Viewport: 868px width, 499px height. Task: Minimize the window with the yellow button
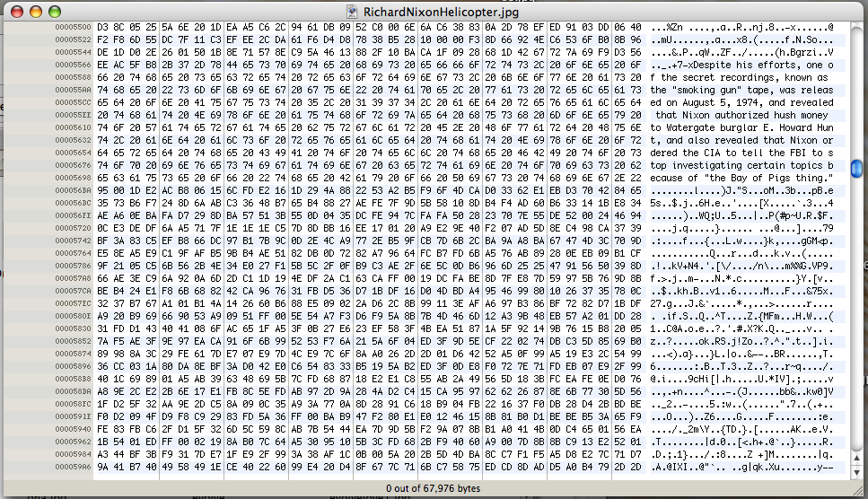(36, 12)
